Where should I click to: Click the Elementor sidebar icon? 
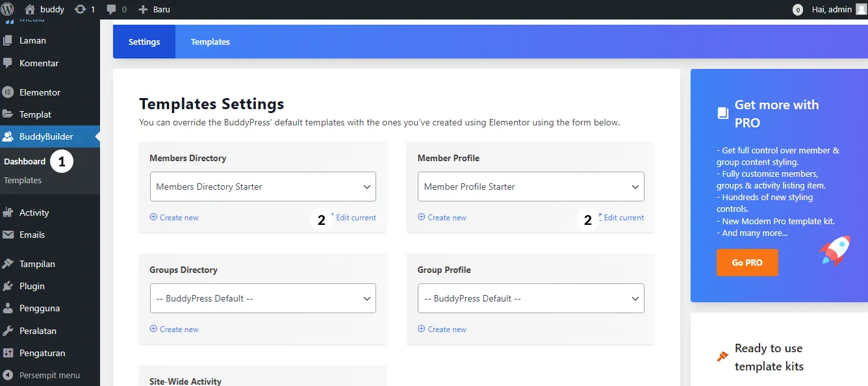point(8,92)
